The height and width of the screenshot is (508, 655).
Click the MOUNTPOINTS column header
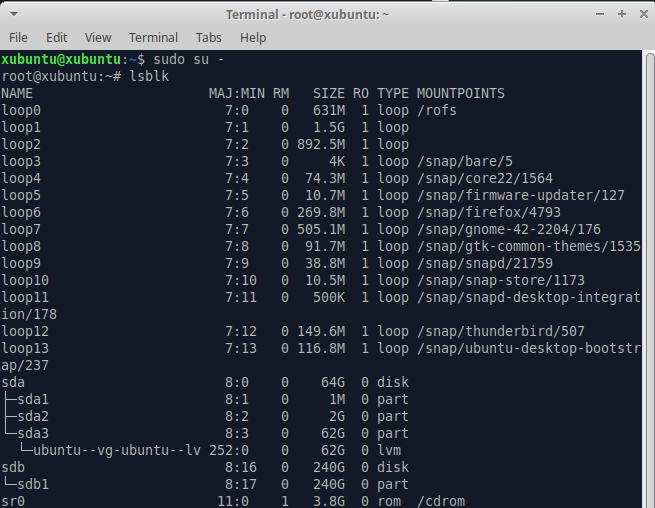click(461, 93)
